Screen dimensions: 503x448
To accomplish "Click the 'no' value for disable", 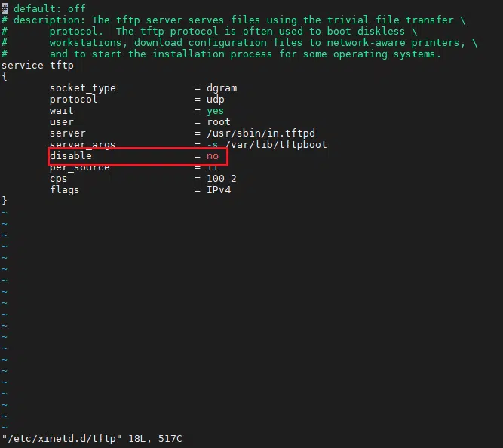I will [x=213, y=156].
